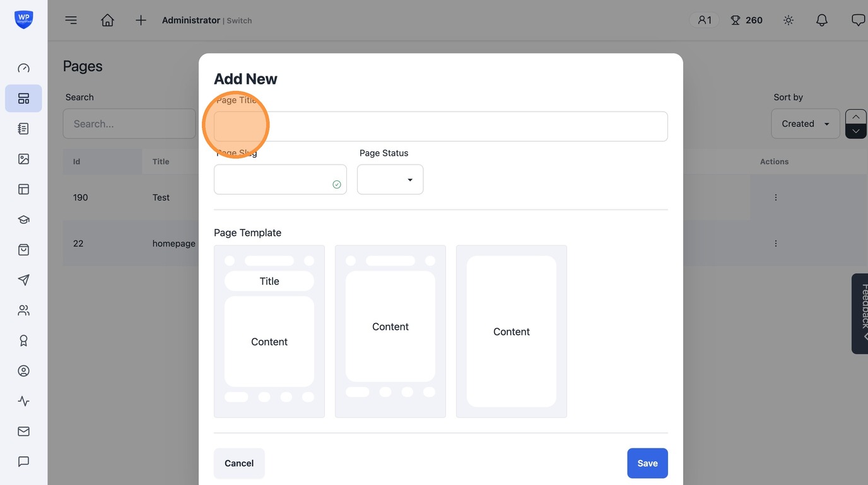Focus the Page Title input field
Screen dimensions: 868x485
(441, 126)
